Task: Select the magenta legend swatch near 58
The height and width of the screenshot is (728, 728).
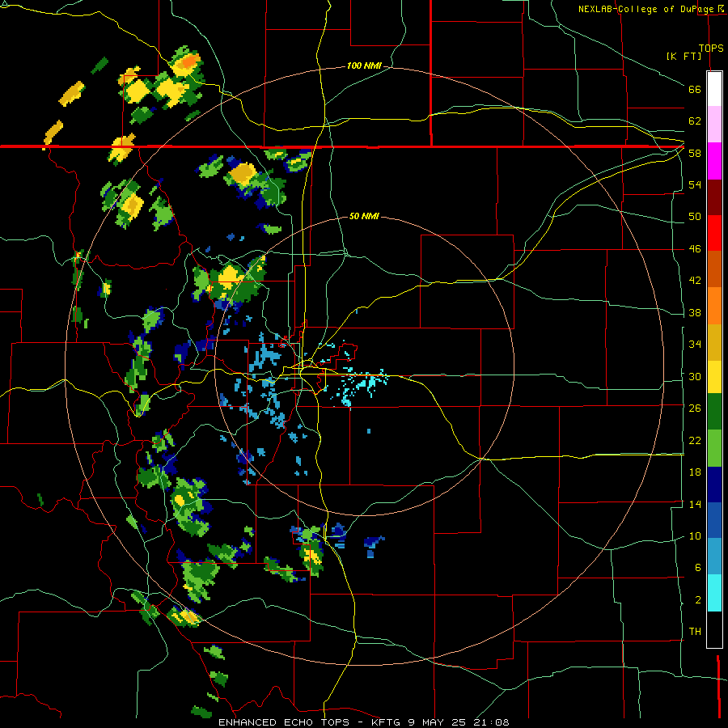Action: click(714, 161)
